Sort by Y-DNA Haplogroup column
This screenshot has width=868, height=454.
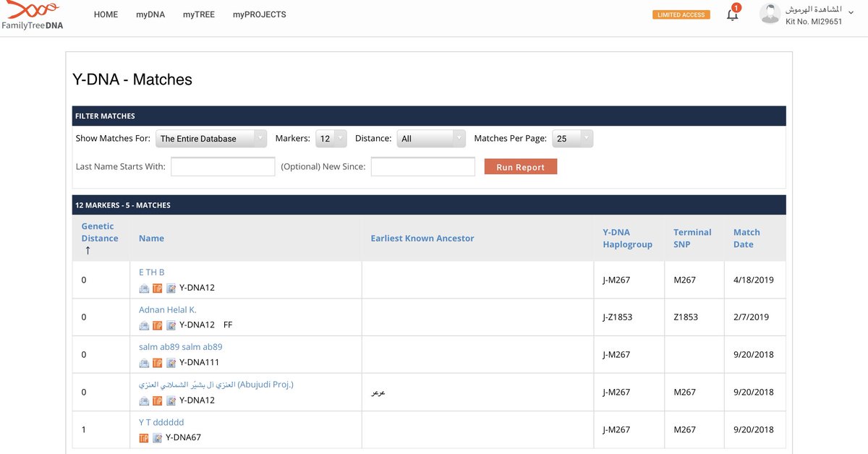tap(628, 239)
